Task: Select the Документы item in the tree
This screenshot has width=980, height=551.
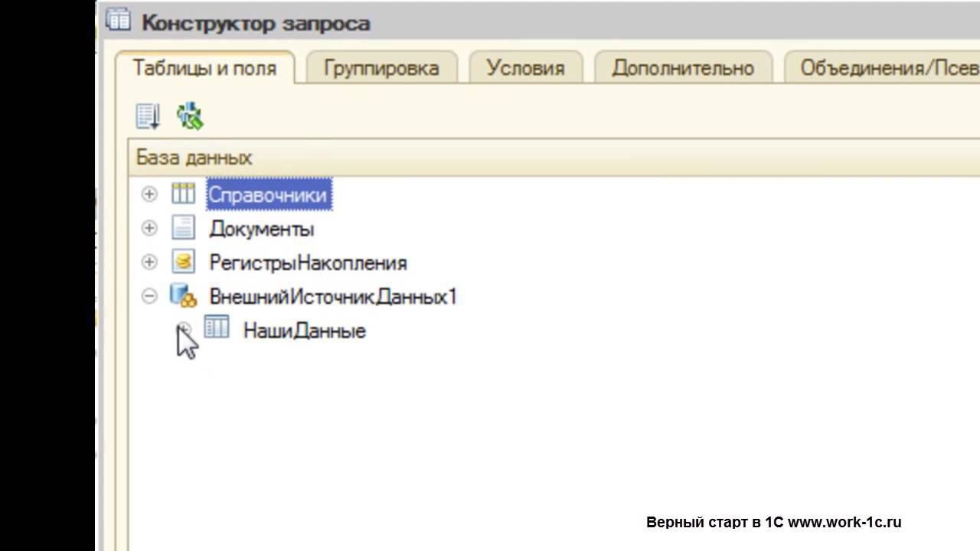Action: coord(261,229)
